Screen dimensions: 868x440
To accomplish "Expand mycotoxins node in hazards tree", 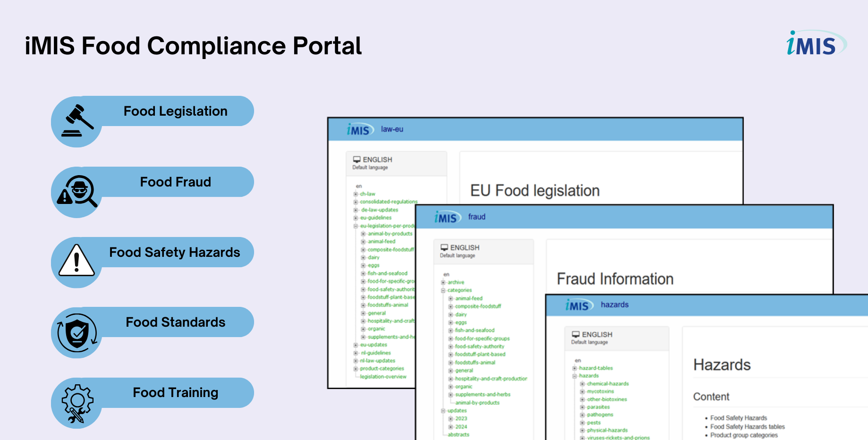I will pos(582,391).
